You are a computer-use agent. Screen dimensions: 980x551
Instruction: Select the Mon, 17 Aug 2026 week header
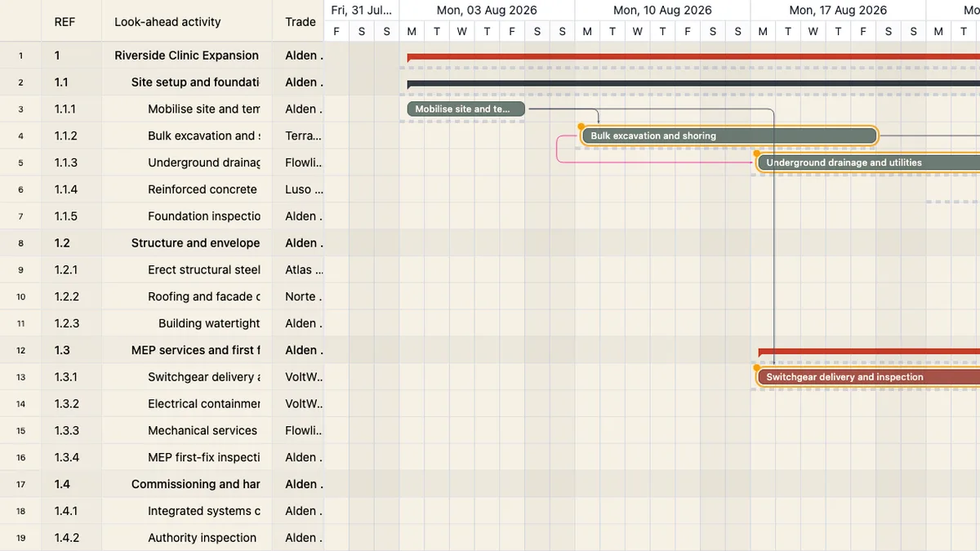pos(838,11)
